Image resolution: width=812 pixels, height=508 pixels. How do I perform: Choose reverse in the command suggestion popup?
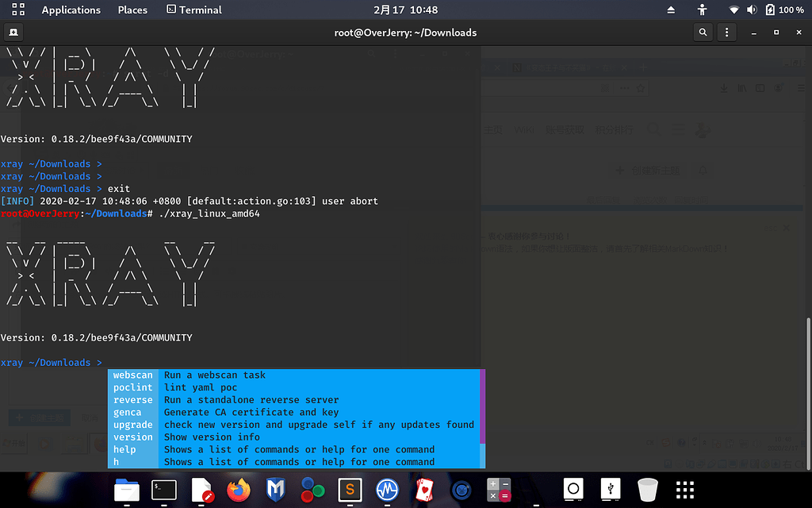tap(132, 399)
